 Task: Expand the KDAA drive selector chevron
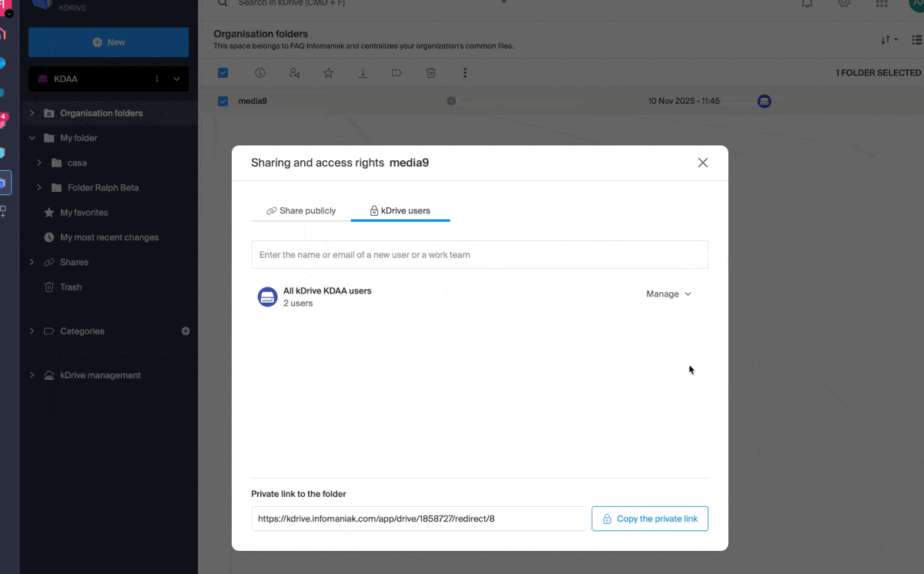[x=176, y=79]
